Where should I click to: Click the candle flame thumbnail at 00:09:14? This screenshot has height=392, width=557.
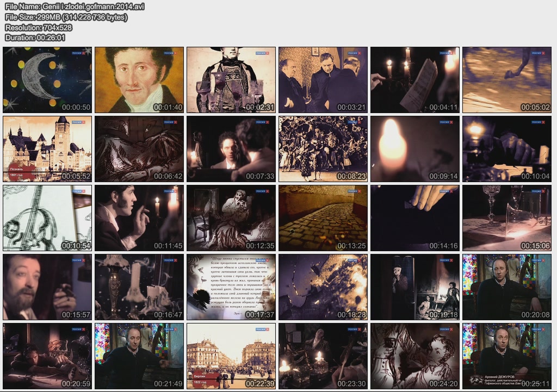click(415, 149)
